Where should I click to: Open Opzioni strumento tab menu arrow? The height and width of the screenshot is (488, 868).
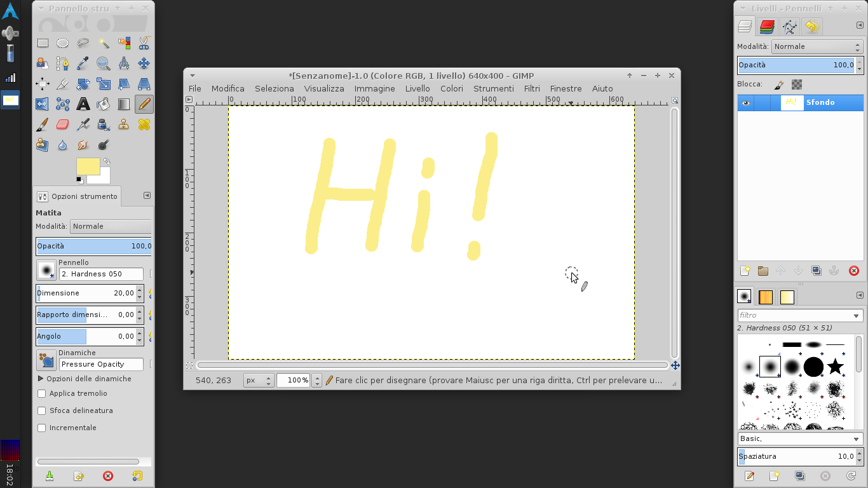tap(147, 196)
